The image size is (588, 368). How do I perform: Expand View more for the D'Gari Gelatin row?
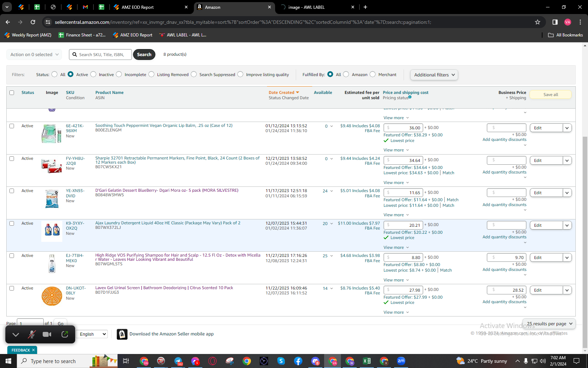click(x=396, y=215)
